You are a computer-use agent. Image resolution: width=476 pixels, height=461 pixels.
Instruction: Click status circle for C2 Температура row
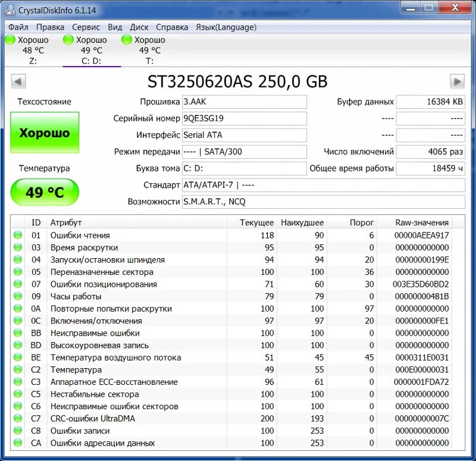point(18,369)
